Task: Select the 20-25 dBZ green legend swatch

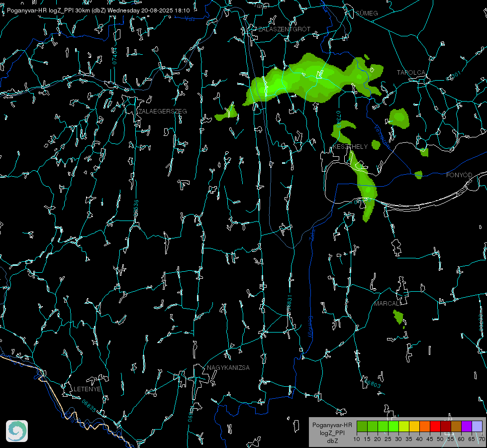Action: pos(383,427)
